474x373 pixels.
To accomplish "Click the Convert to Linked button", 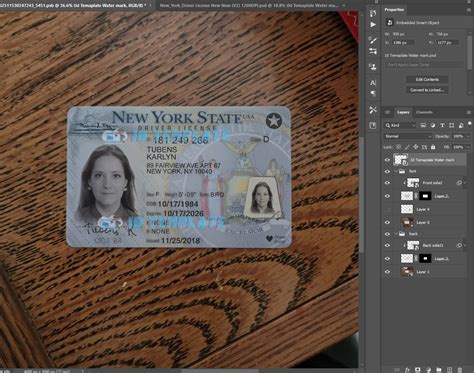I will (427, 90).
